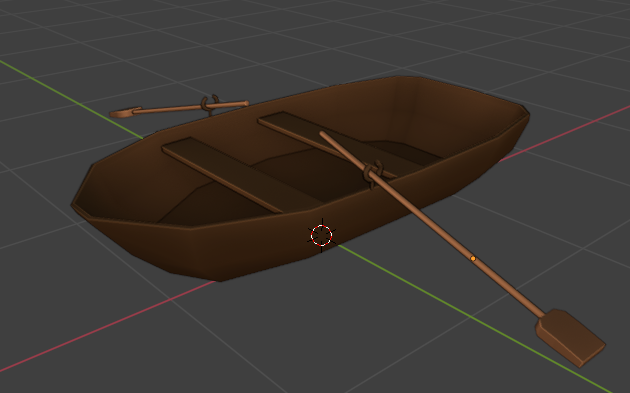
Task: Click near oar's handle end inside boat
Action: 324,135
